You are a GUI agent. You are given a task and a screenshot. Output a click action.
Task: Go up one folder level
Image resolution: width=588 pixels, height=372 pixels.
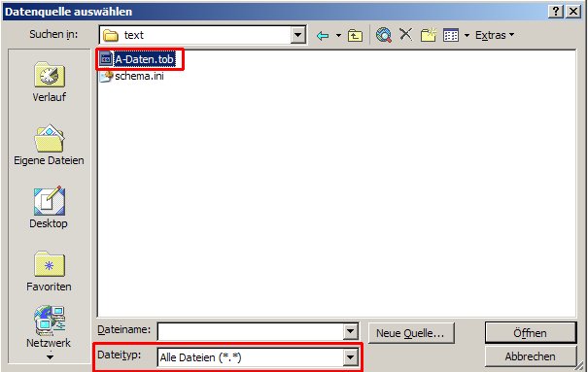pos(355,35)
